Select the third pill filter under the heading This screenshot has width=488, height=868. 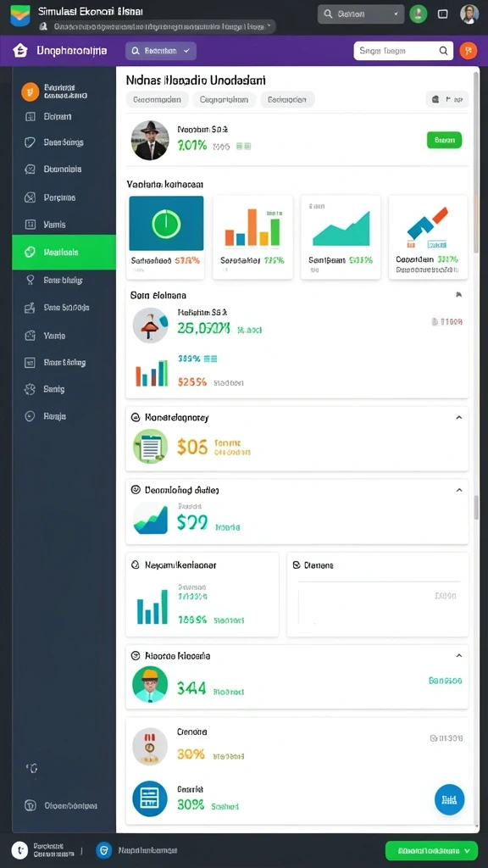287,100
